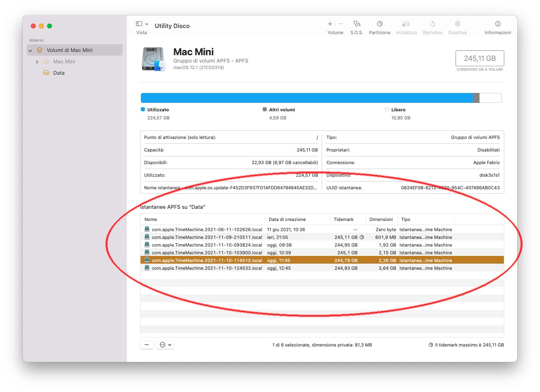
Task: Click the blue Utilizzato color legend
Action: pyautogui.click(x=143, y=109)
